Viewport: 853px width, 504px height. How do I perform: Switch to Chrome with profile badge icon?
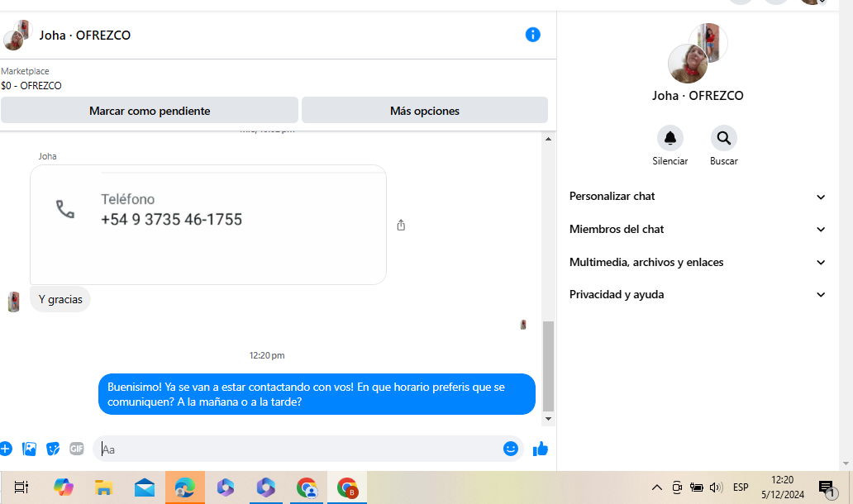(307, 487)
